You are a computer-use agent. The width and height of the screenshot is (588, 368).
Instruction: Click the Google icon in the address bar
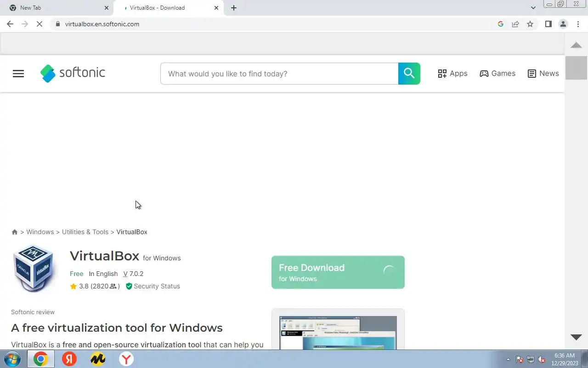pyautogui.click(x=501, y=24)
